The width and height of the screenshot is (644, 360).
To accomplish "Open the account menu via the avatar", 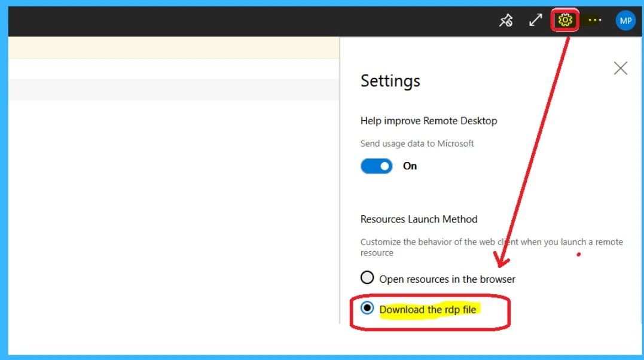I will 625,20.
